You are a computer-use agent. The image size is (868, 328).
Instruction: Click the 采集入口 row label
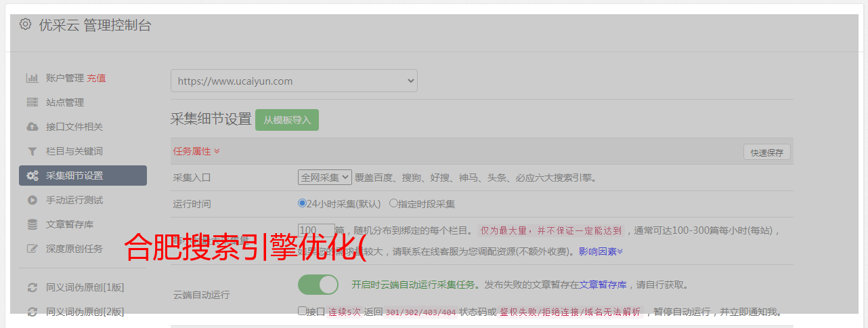tap(192, 178)
